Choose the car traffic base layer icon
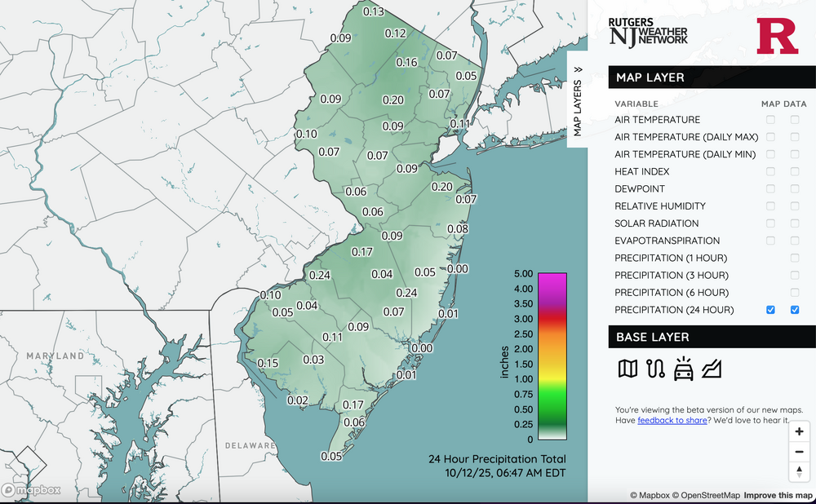816x504 pixels. point(682,369)
